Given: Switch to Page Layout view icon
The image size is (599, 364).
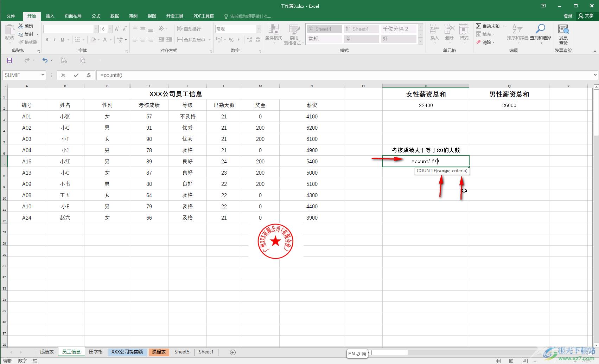Looking at the screenshot, I should coord(512,361).
